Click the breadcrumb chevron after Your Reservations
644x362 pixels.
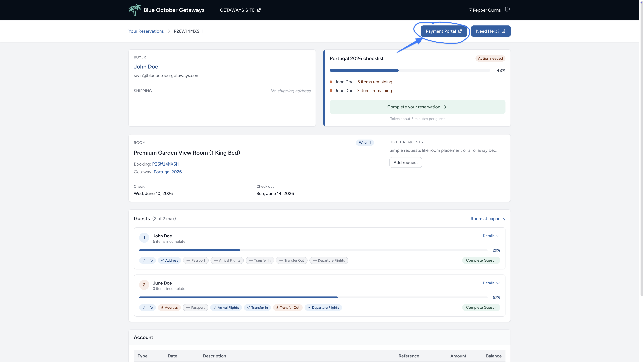tap(169, 31)
